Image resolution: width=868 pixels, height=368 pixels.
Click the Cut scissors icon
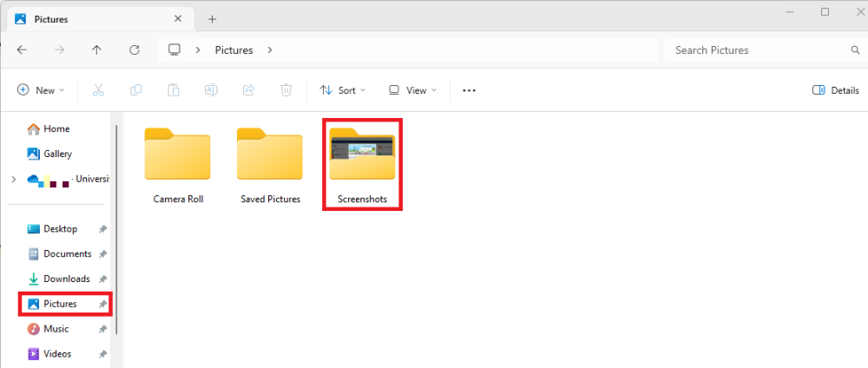[99, 90]
